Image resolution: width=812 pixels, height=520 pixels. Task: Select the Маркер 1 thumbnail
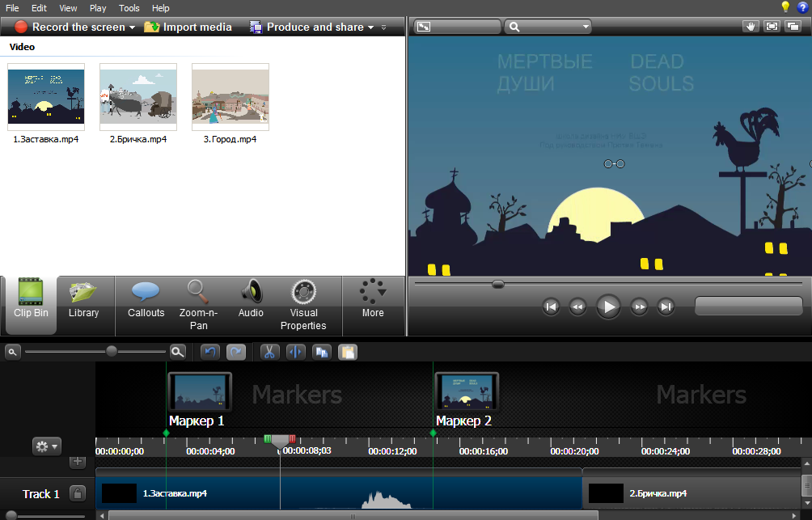click(200, 392)
